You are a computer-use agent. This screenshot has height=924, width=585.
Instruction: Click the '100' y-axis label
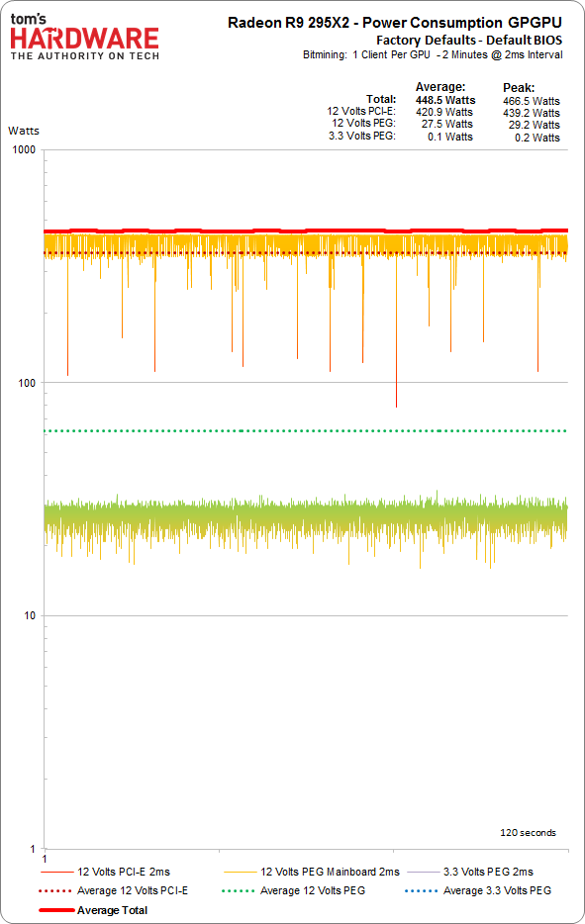(x=27, y=383)
